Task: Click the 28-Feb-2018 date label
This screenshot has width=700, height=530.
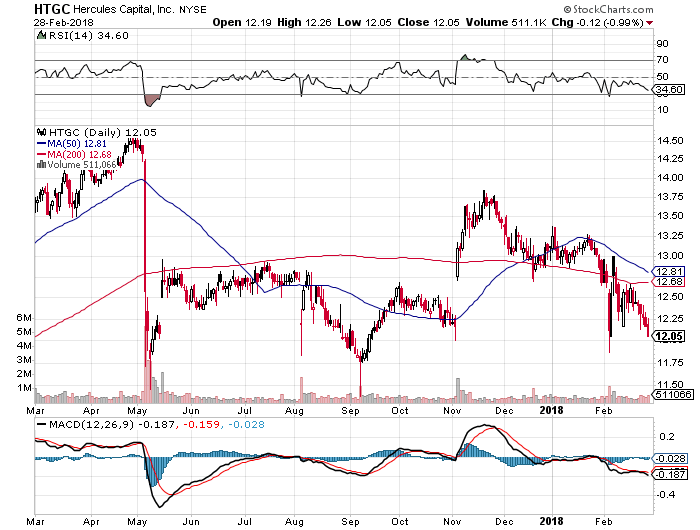Action: (x=63, y=22)
